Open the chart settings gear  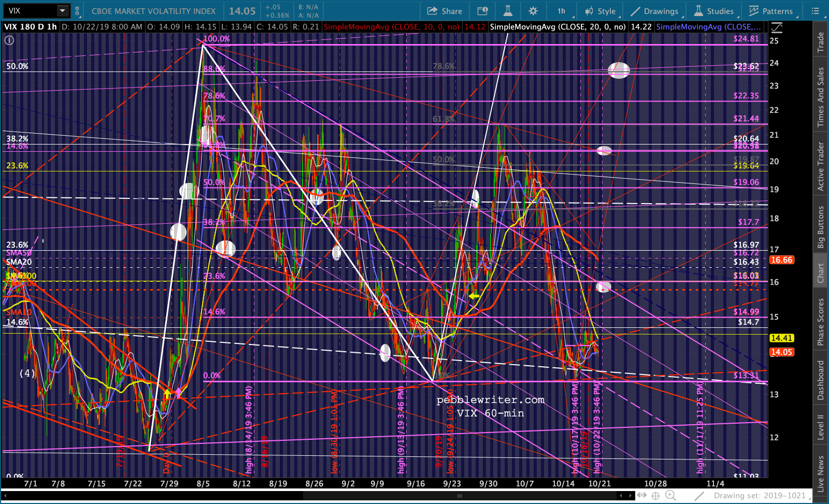coord(533,11)
